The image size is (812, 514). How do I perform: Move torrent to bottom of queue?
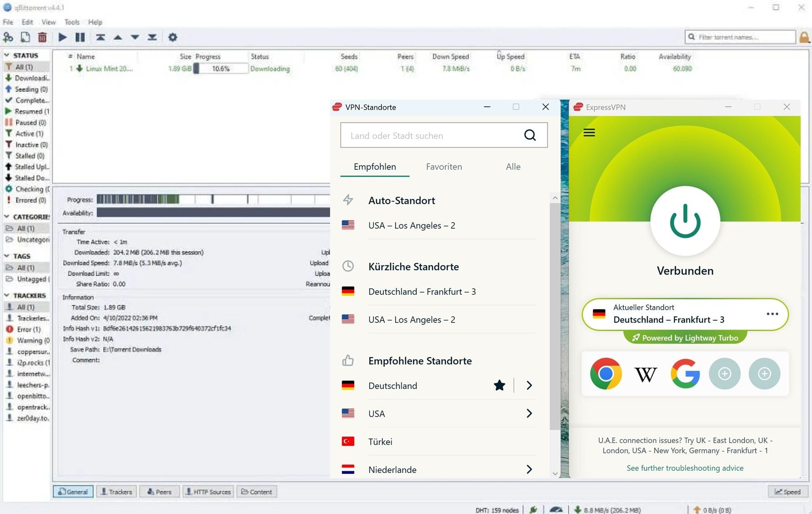tap(152, 37)
